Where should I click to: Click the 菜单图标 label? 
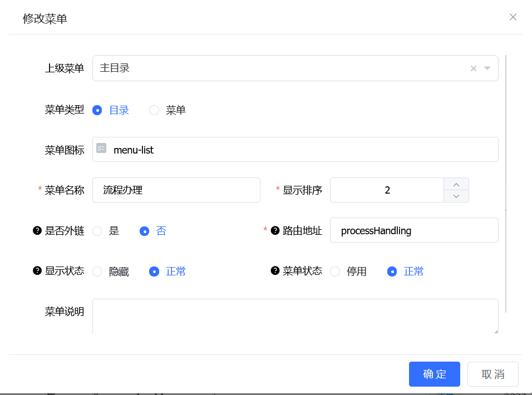pyautogui.click(x=65, y=150)
